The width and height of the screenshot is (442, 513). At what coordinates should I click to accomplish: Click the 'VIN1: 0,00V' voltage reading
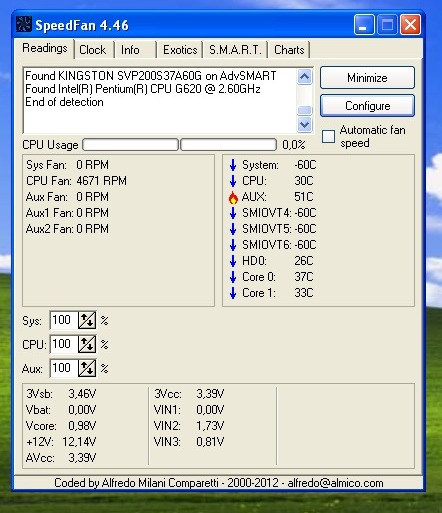[x=189, y=410]
